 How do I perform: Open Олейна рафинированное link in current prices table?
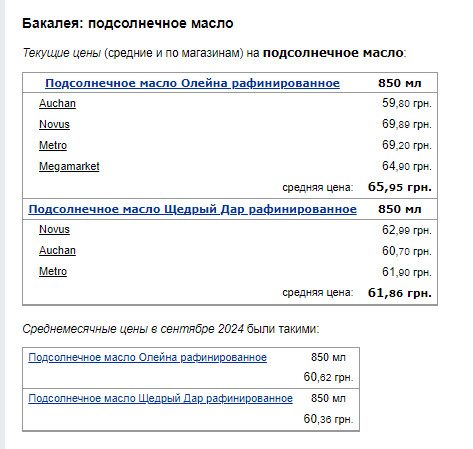coord(192,83)
